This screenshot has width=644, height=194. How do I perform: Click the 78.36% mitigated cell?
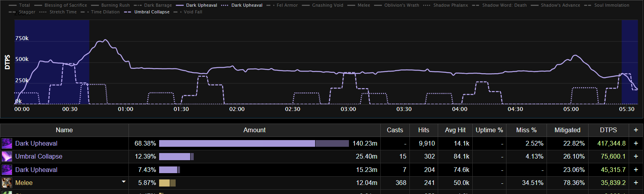(574, 183)
